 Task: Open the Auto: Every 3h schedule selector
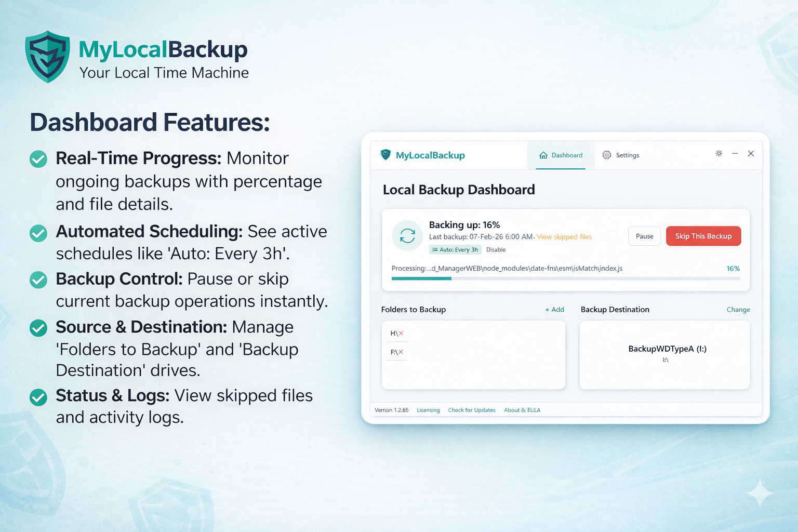(x=455, y=249)
